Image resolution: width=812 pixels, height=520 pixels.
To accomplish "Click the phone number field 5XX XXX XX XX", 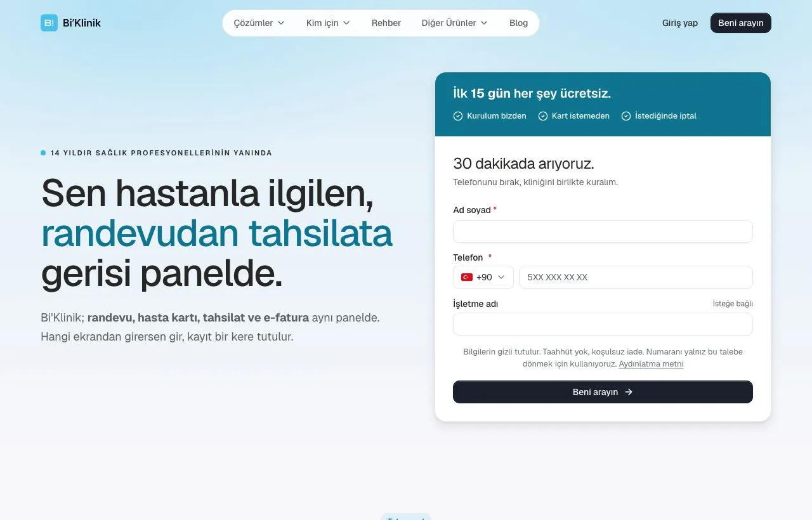I will 636,277.
